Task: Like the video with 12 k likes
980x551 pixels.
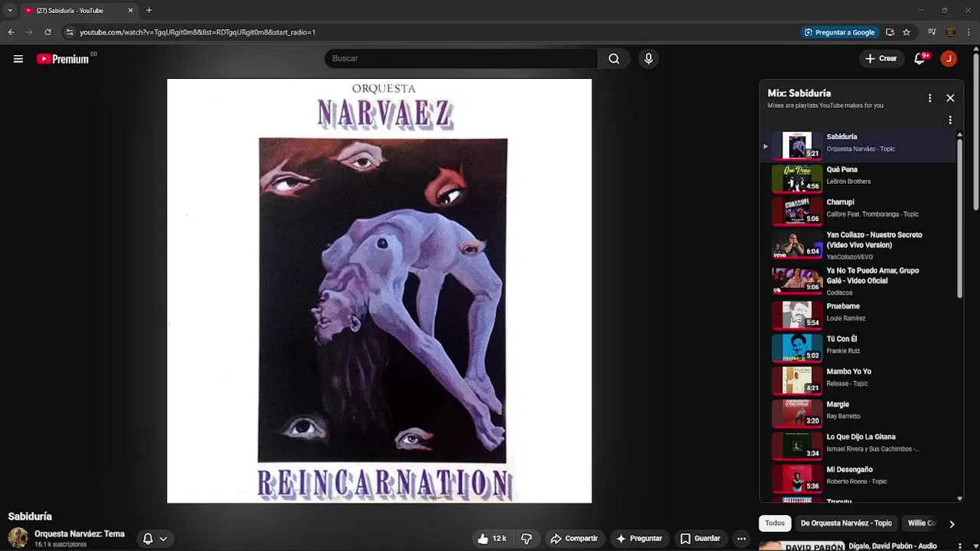Action: point(492,539)
